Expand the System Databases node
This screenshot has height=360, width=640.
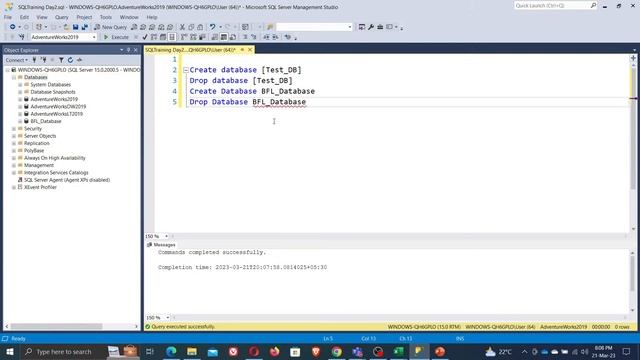tap(20, 84)
